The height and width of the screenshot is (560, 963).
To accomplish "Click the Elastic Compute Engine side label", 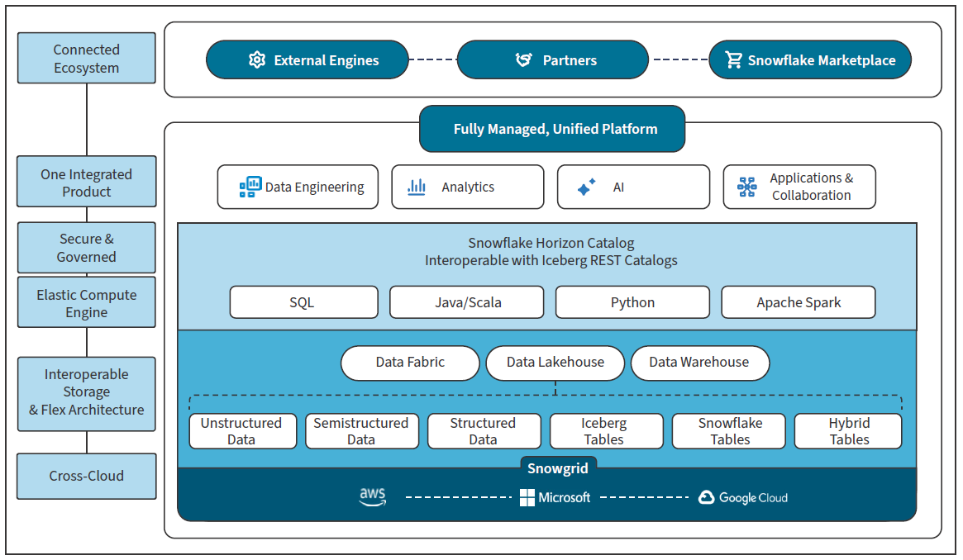I will pos(87,302).
